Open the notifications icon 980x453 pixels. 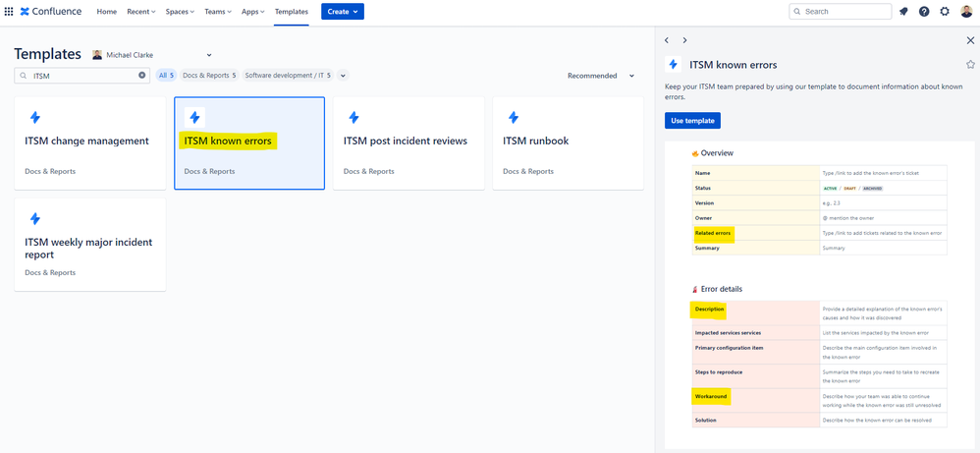pos(903,11)
